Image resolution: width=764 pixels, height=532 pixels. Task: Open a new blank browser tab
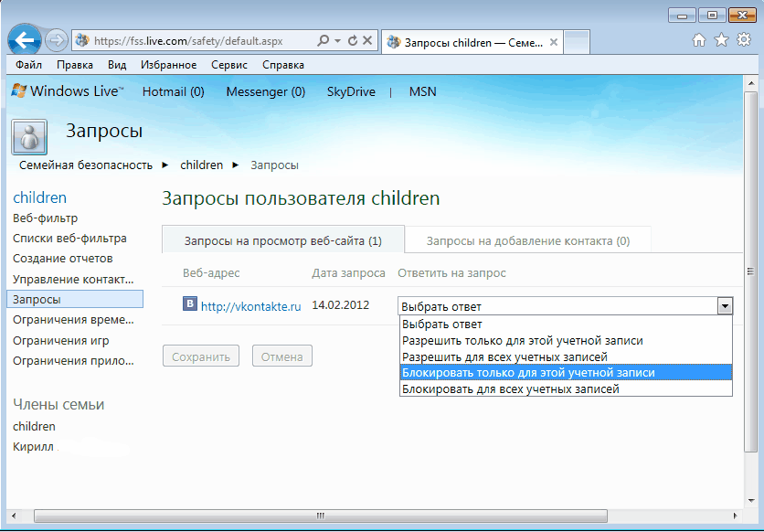point(577,42)
